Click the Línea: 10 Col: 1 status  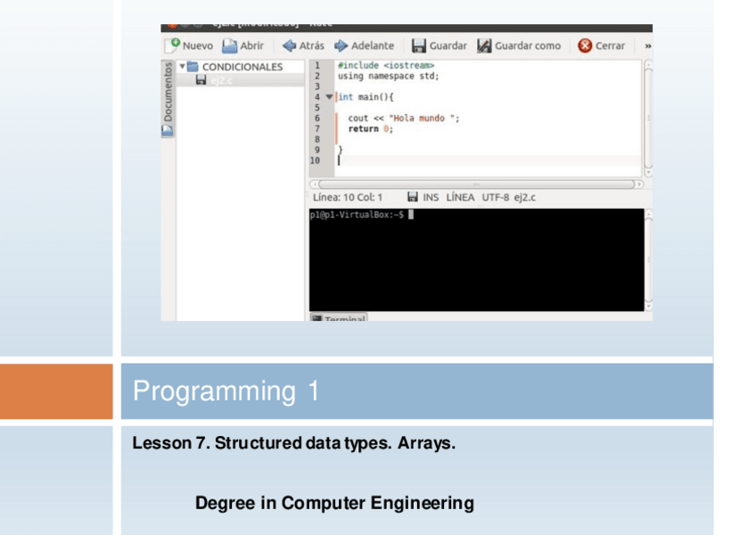pos(347,197)
